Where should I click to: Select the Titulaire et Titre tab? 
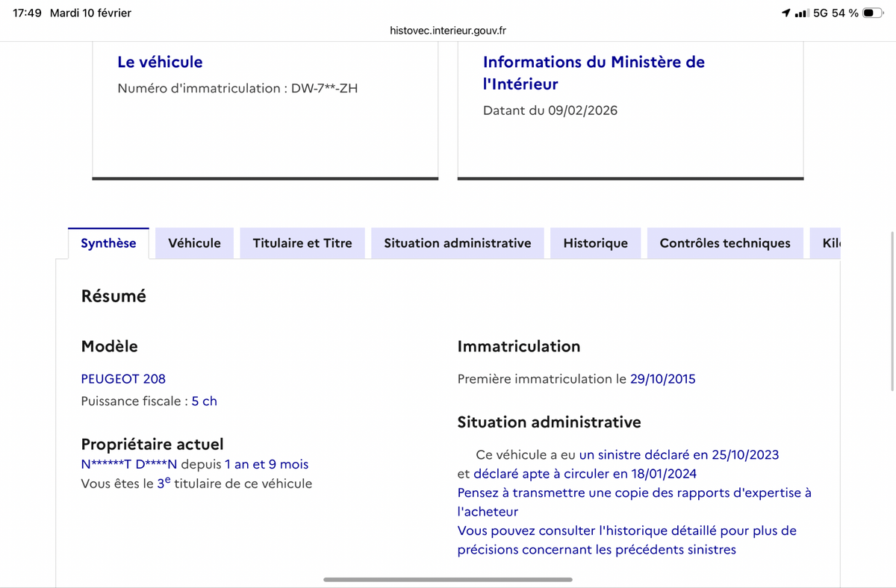(302, 243)
